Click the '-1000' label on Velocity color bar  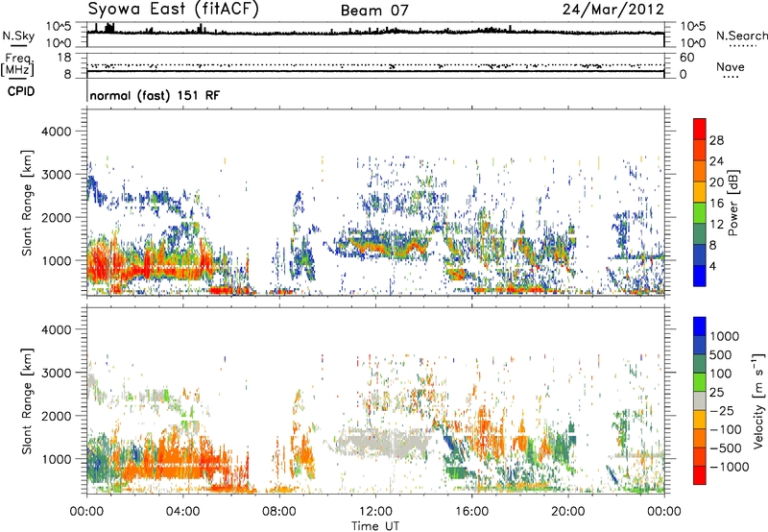tap(730, 467)
